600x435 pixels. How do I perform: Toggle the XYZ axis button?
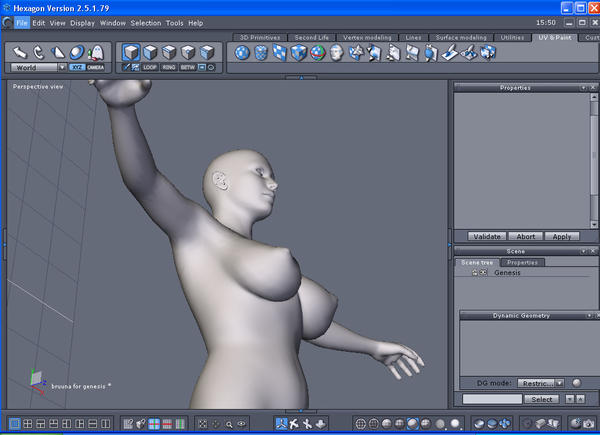(x=76, y=67)
